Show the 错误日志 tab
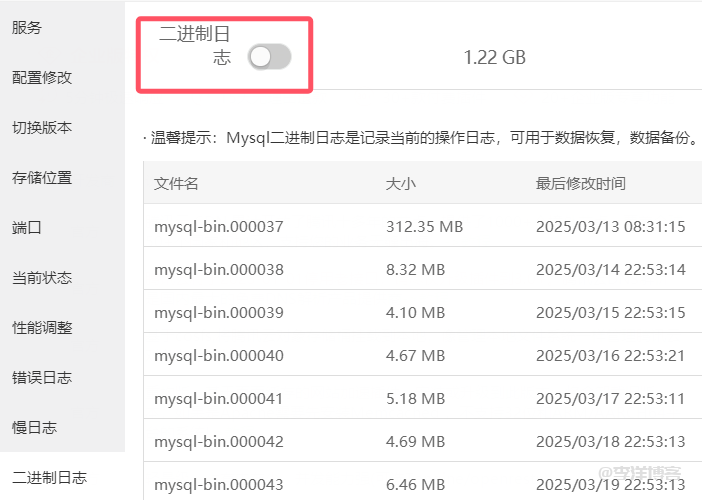Viewport: 702px width, 500px height. [42, 378]
